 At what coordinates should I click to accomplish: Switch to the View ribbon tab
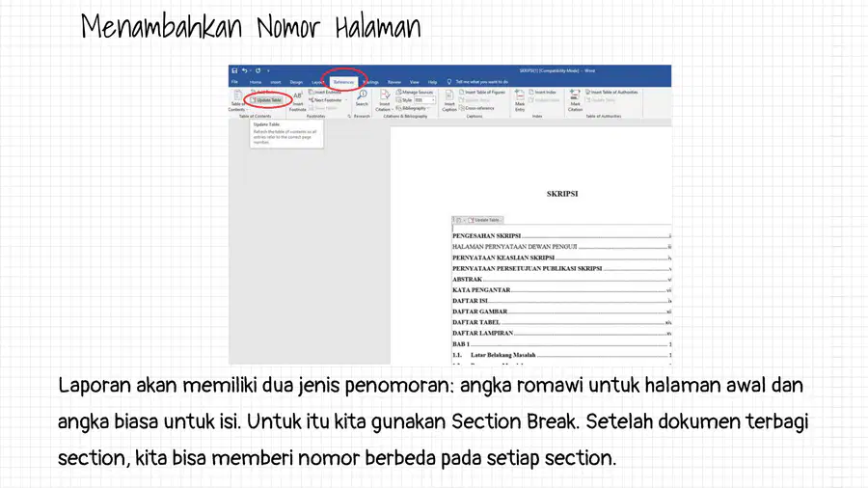(x=415, y=82)
